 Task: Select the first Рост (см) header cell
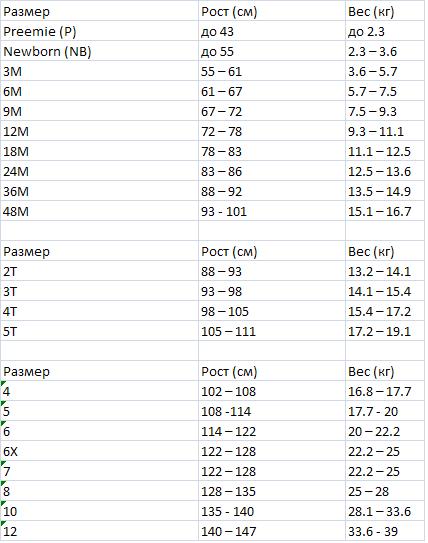272,11
